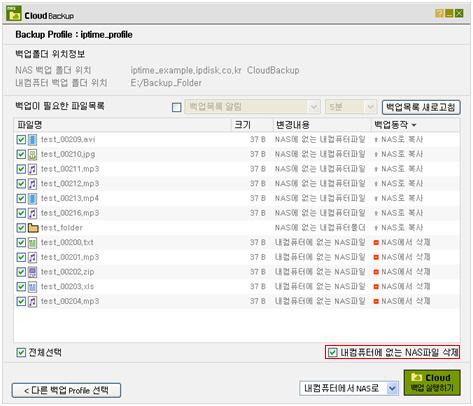The height and width of the screenshot is (406, 473).
Task: Uncheck the test_00213.mp4 file checkbox
Action: coord(21,199)
